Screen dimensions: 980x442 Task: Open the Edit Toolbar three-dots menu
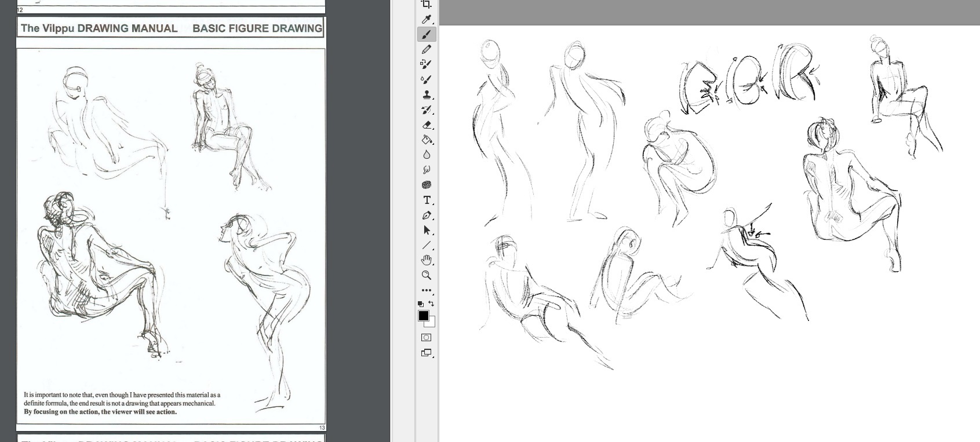tap(426, 290)
